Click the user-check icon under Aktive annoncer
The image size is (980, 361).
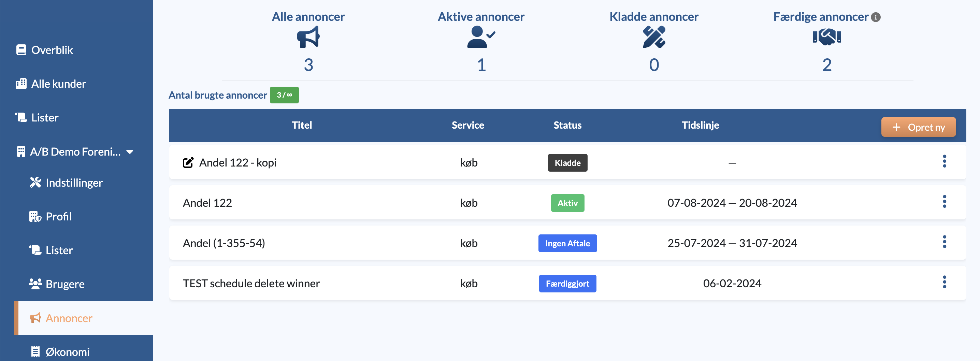tap(481, 37)
